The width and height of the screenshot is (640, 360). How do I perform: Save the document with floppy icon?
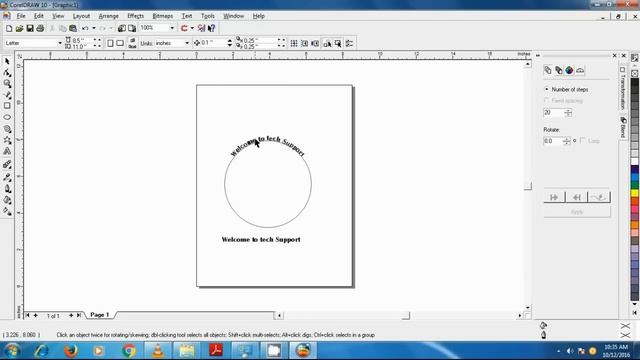click(x=30, y=28)
